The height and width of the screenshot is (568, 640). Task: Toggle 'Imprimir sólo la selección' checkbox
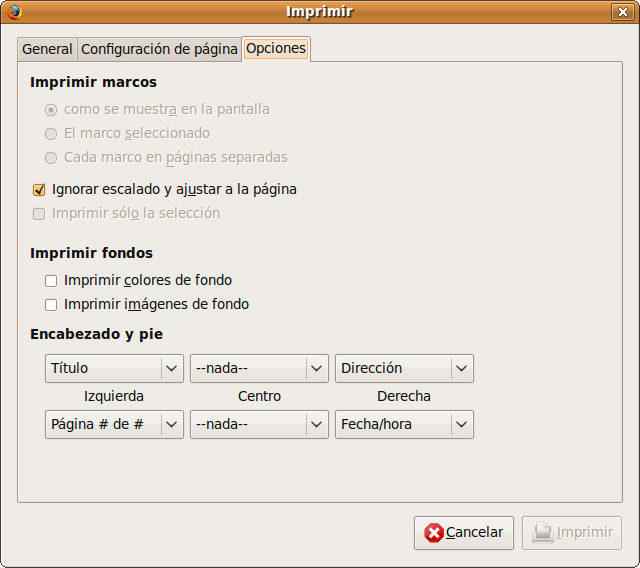click(x=40, y=213)
